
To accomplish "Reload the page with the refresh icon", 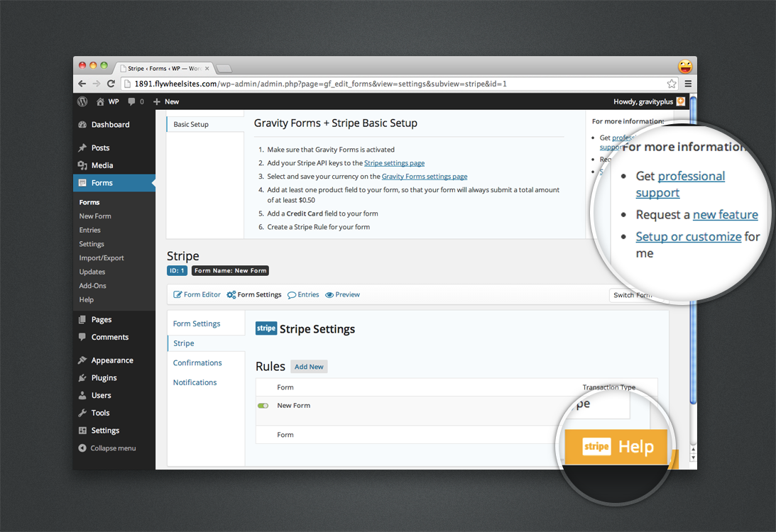I will [x=111, y=84].
